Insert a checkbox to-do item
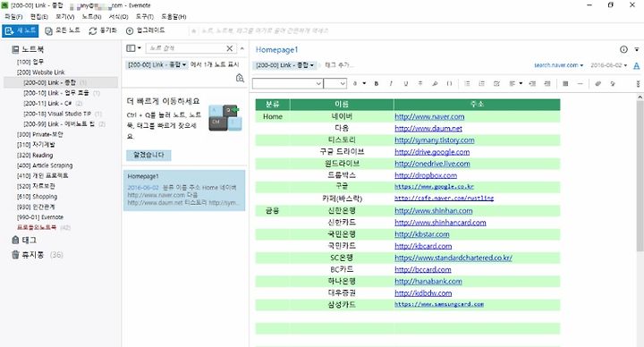The width and height of the screenshot is (644, 347). coord(496,83)
